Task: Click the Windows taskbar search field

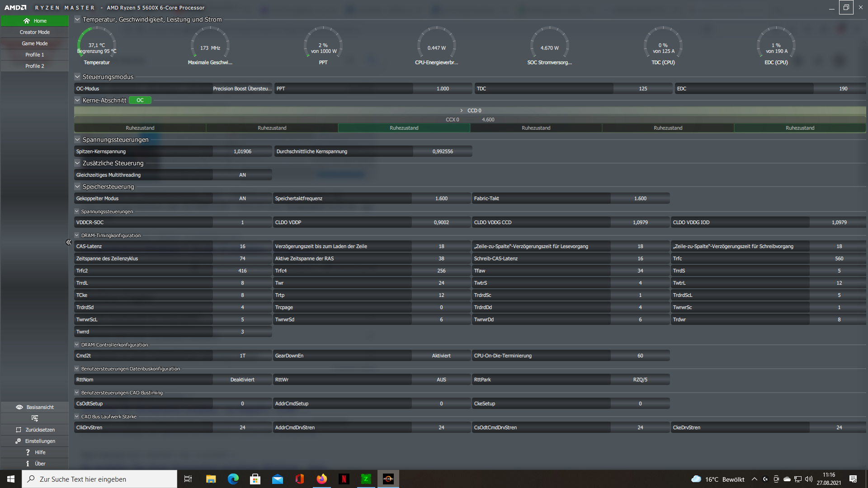Action: point(99,479)
